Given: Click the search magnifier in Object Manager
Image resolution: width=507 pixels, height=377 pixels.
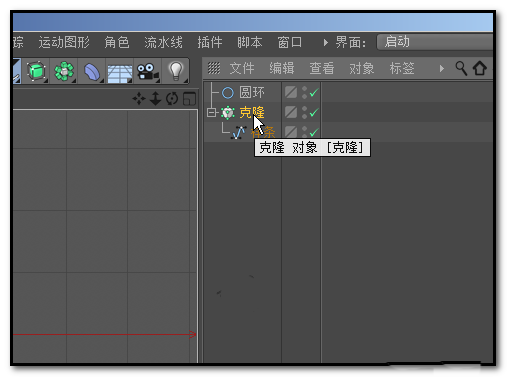Looking at the screenshot, I should click(x=461, y=68).
